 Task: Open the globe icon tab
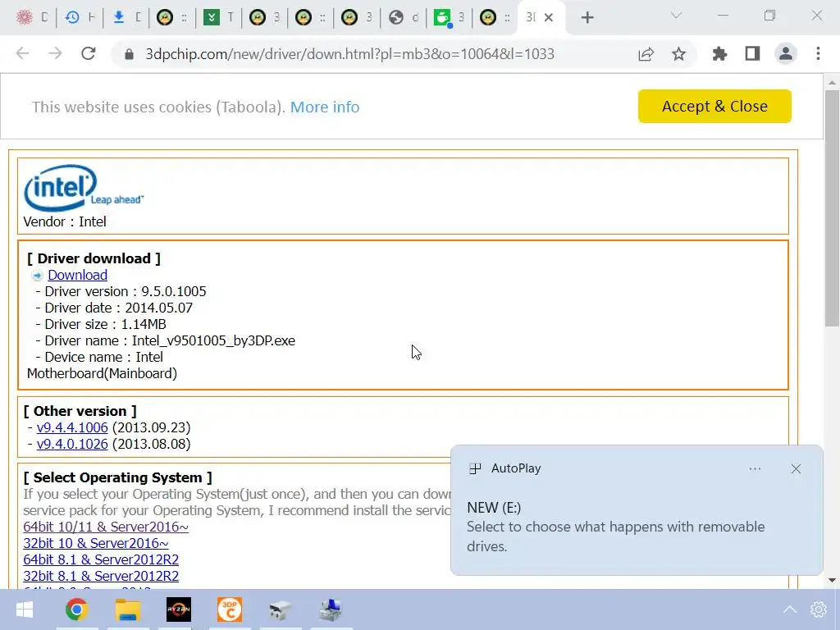396,18
